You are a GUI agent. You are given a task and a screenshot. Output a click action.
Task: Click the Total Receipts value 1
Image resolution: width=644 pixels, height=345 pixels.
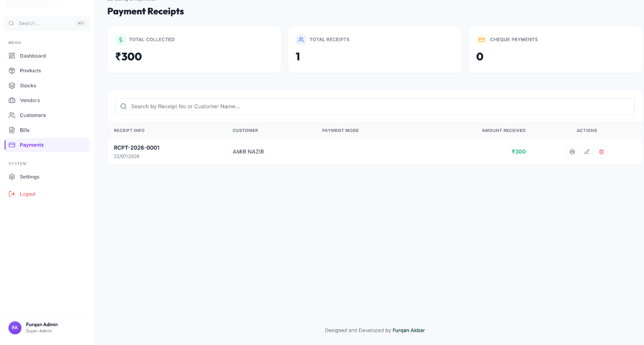coord(297,57)
